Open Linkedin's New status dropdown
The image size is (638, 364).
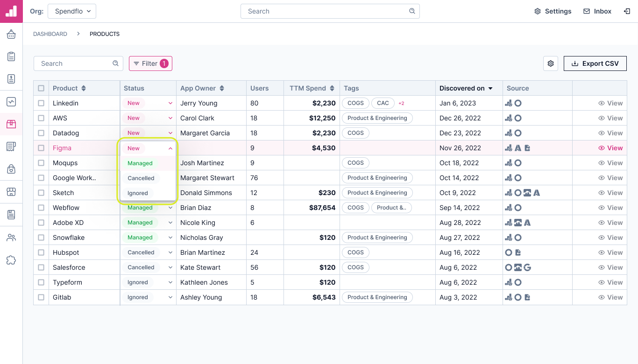tap(148, 103)
